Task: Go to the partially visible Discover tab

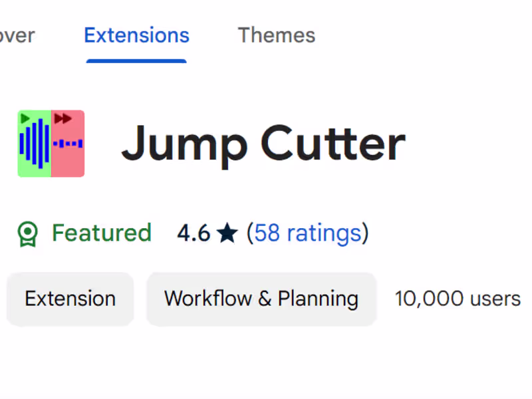Action: click(17, 35)
